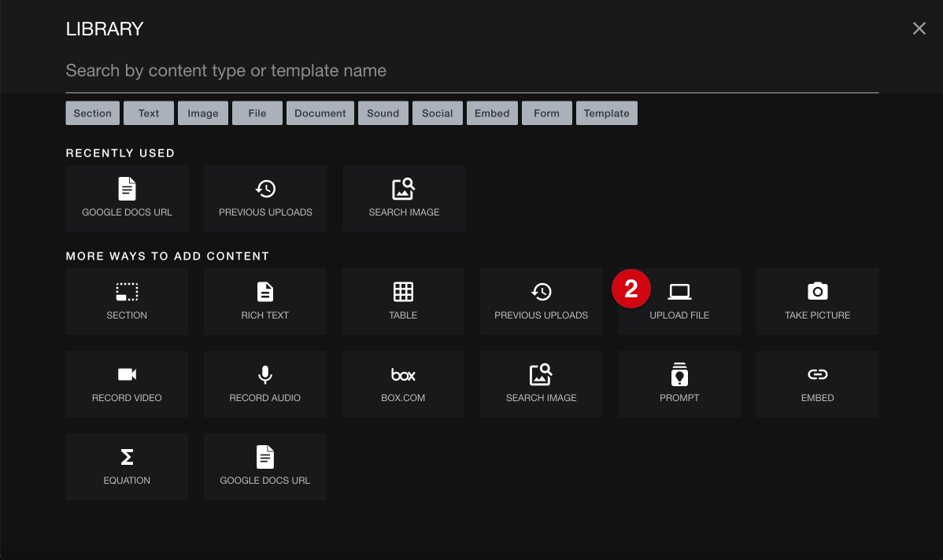Filter library by Form
943x560 pixels.
click(x=547, y=113)
